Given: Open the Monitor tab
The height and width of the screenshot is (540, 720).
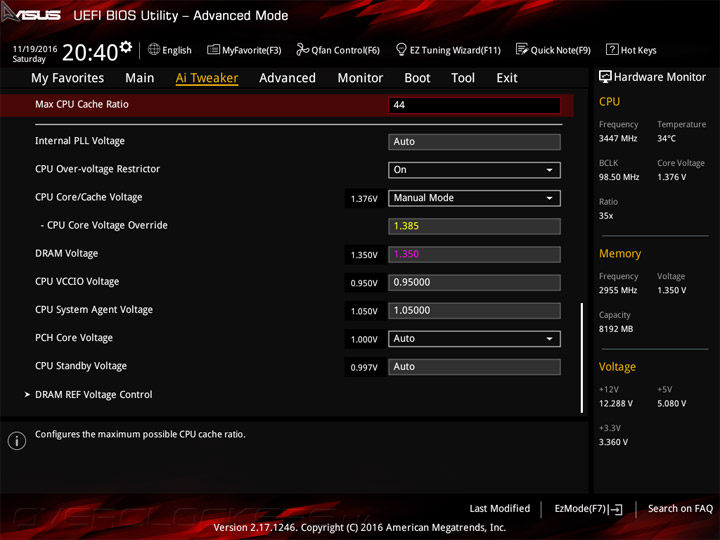Looking at the screenshot, I should coord(360,78).
